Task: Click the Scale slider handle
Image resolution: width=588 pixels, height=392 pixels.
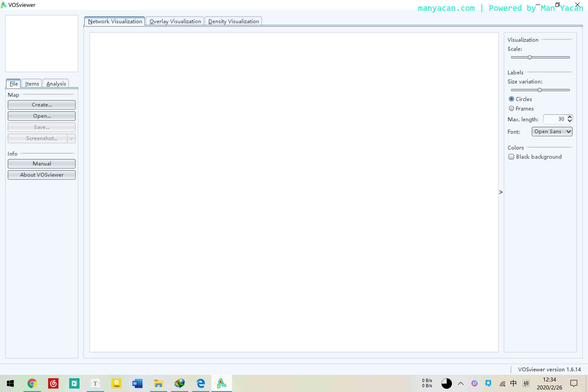Action: click(x=530, y=58)
